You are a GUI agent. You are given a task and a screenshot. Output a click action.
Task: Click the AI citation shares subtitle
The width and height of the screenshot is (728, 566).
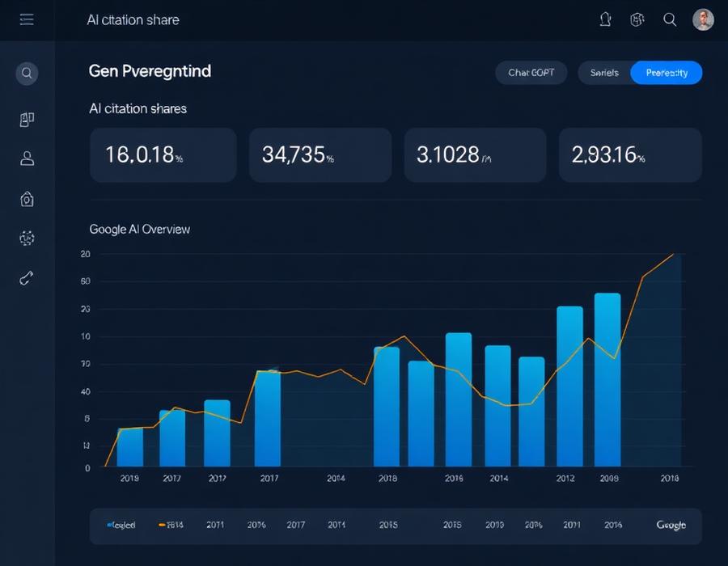tap(138, 108)
